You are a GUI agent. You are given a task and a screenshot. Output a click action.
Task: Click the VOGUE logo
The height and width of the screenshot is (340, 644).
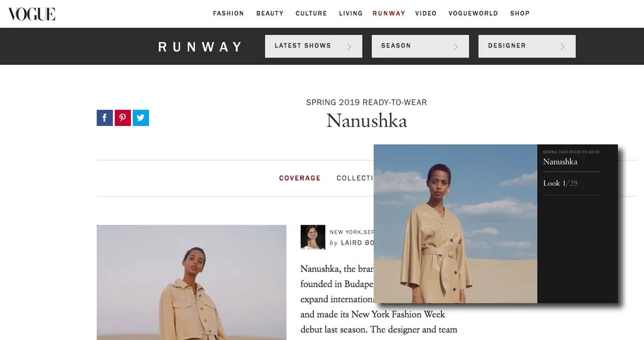32,13
